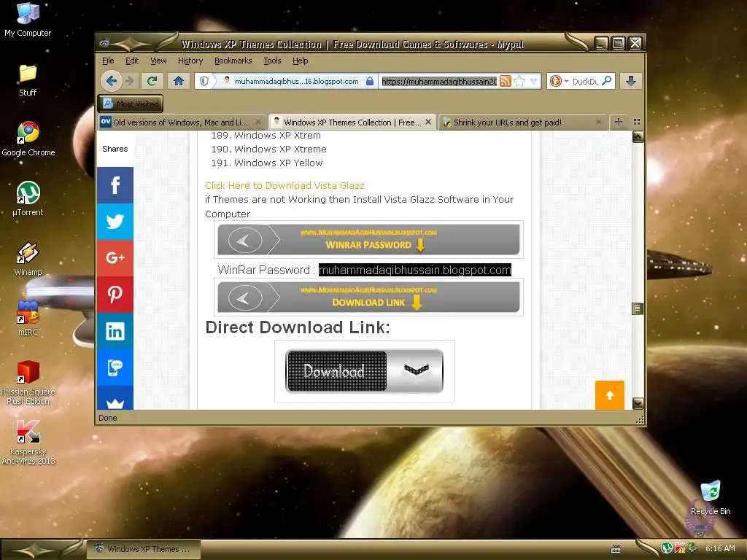The height and width of the screenshot is (560, 747).
Task: Open the Downloads arrow button
Action: pos(631,81)
